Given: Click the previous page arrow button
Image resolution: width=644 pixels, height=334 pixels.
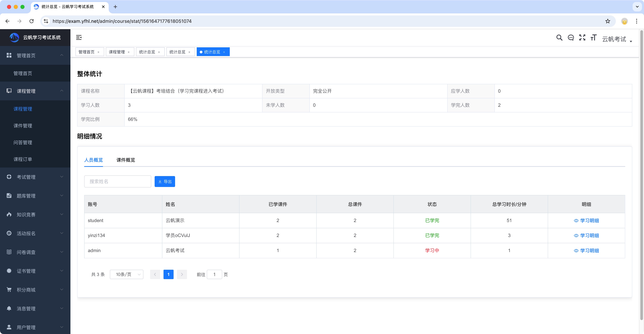Looking at the screenshot, I should pos(155,274).
